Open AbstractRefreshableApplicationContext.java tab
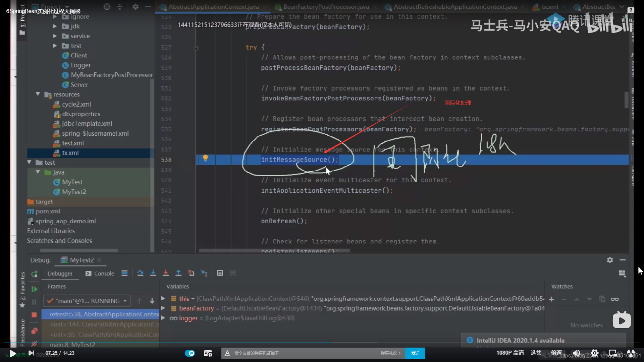The height and width of the screenshot is (362, 644). click(x=455, y=7)
